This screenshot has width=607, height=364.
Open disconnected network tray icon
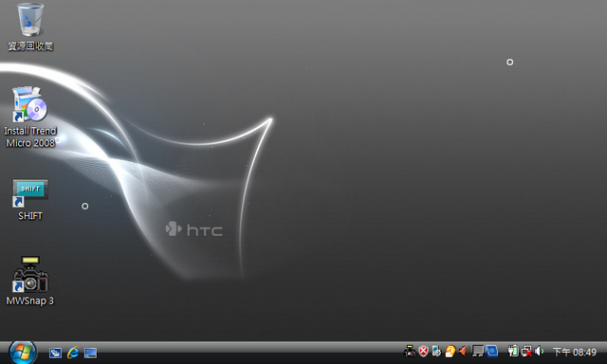[526, 352]
